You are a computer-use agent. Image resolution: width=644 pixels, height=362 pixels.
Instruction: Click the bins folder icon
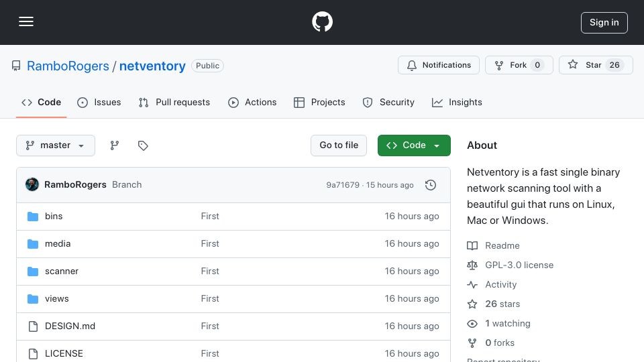click(x=33, y=217)
